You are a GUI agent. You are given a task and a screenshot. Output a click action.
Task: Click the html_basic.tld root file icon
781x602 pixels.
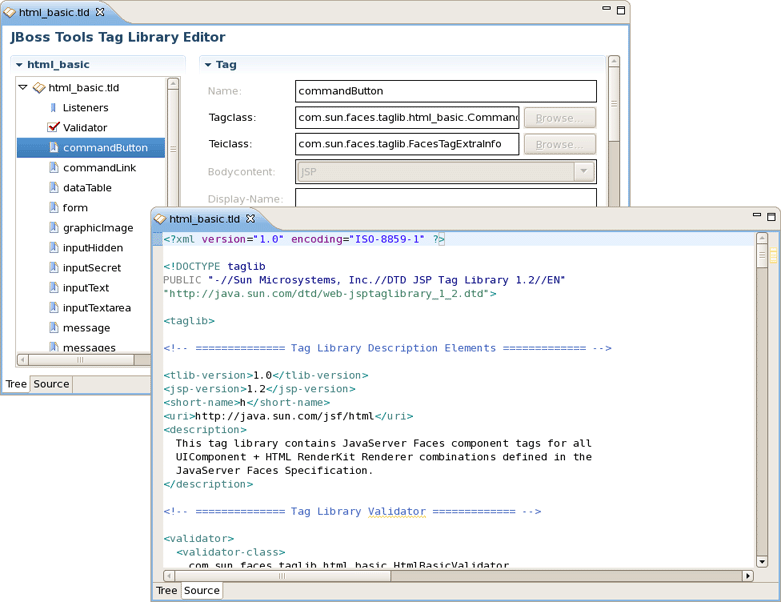(x=39, y=88)
